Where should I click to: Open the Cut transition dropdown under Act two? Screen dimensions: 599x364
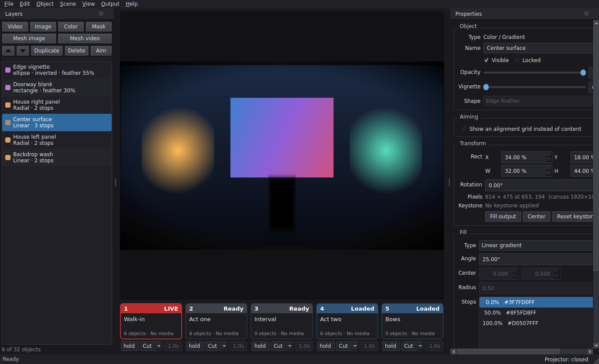click(347, 346)
